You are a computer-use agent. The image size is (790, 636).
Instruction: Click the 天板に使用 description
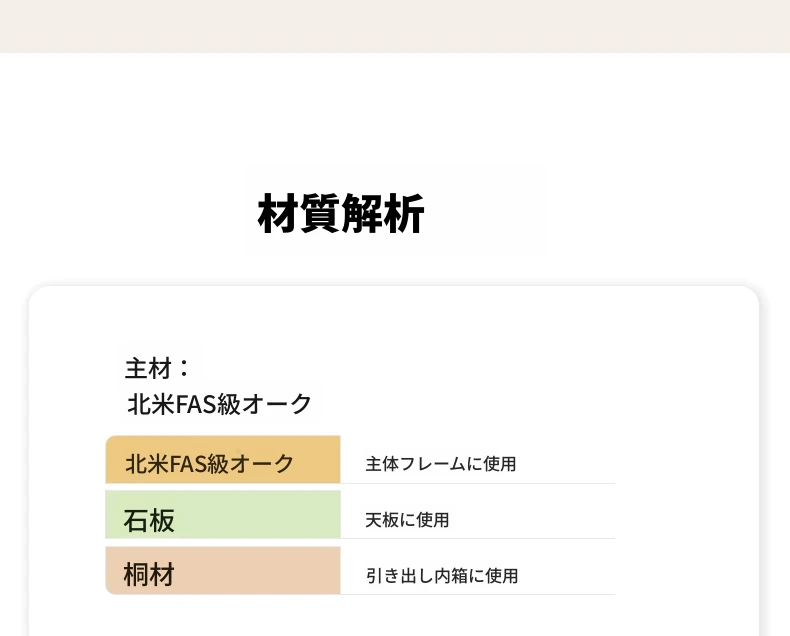pos(407,520)
